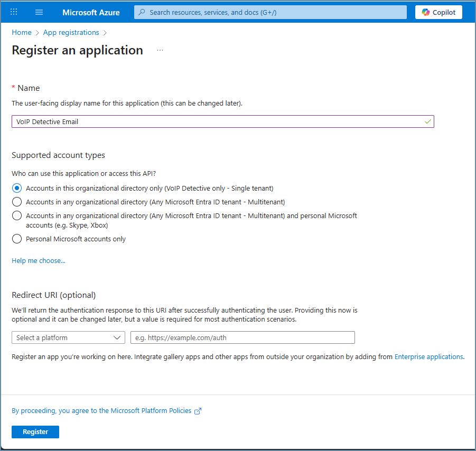
Task: Expand the Select a platform dropdown
Action: [68, 337]
